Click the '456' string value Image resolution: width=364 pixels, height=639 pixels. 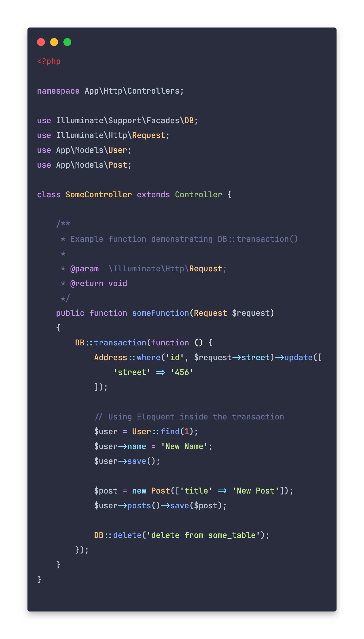coord(182,372)
